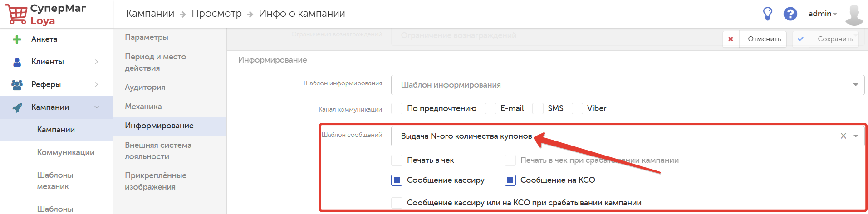The width and height of the screenshot is (868, 214).
Task: Switch to the Механика section
Action: click(x=143, y=107)
